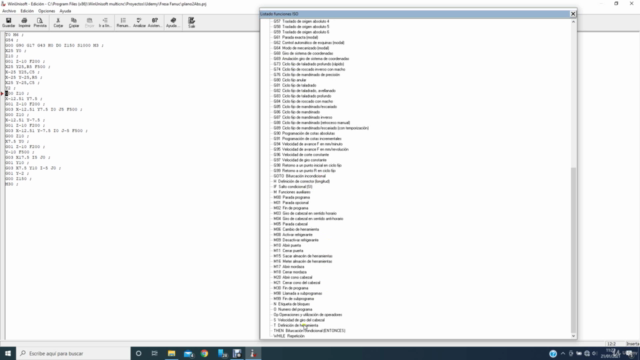Open the Ayuda menu in menu bar

65,11
